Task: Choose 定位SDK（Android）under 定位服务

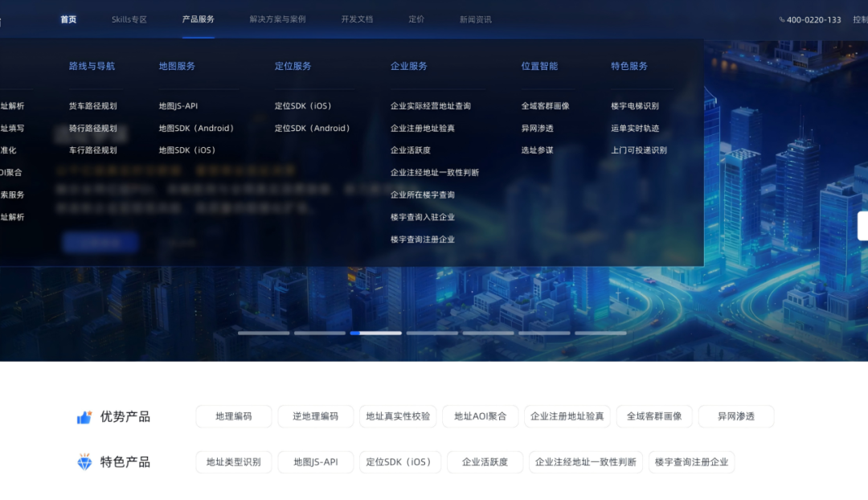Action: tap(313, 128)
